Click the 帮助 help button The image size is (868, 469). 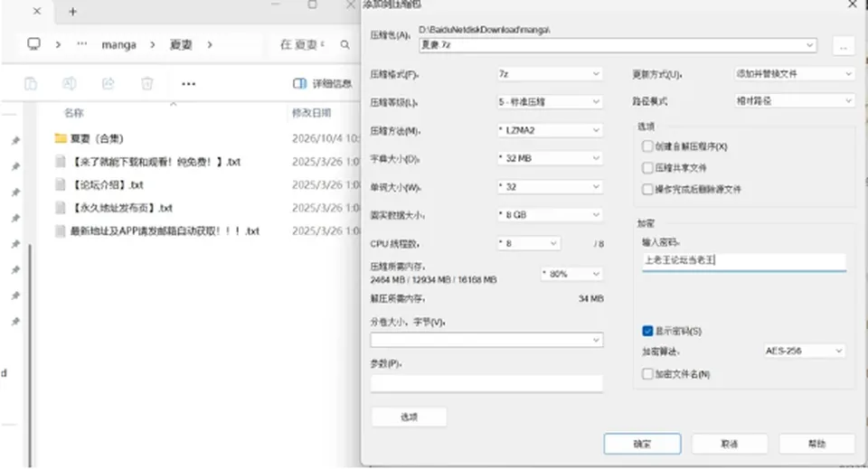pos(817,444)
